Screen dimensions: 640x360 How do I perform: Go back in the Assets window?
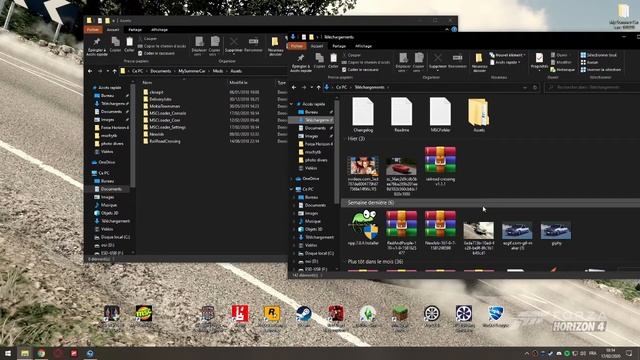(90, 71)
